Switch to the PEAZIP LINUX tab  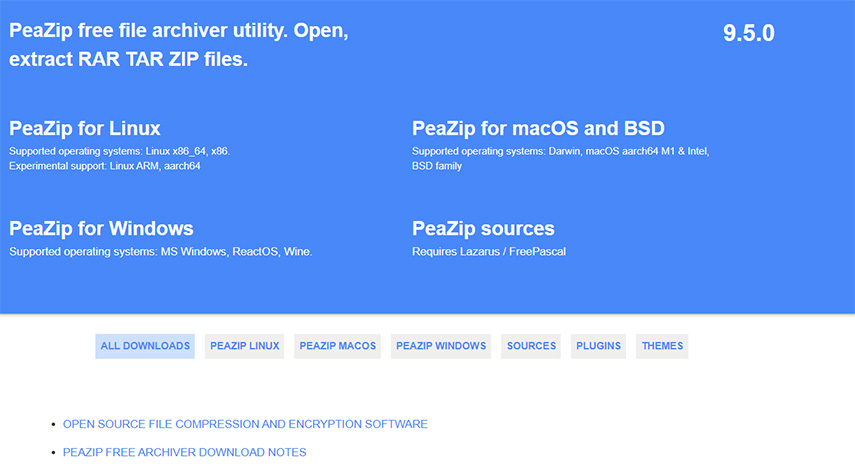pyautogui.click(x=244, y=346)
